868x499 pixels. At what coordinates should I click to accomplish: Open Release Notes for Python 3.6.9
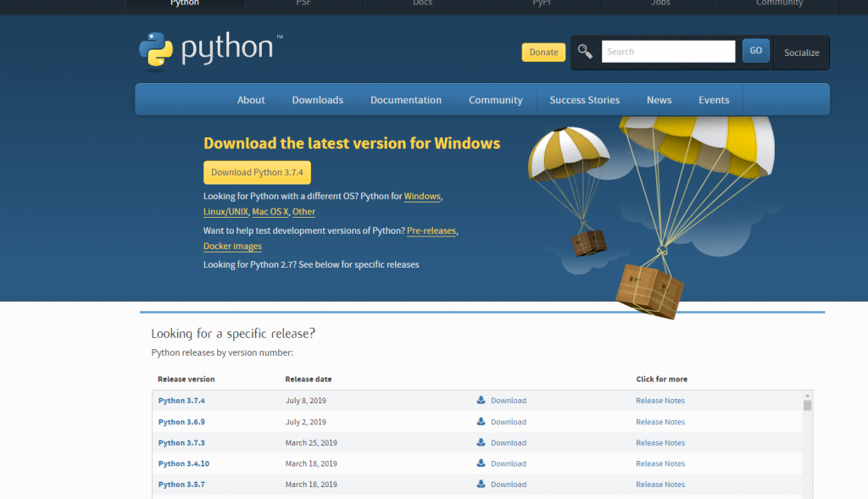tap(660, 422)
